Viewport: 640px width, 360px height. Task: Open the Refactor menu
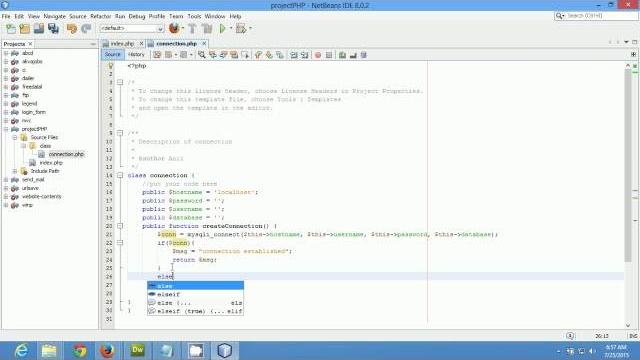pyautogui.click(x=100, y=16)
